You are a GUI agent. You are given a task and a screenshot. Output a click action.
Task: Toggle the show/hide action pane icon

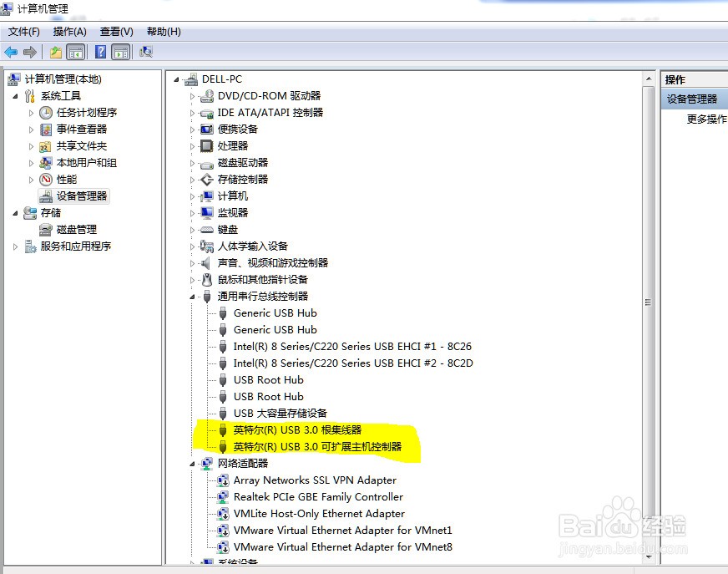[x=121, y=52]
